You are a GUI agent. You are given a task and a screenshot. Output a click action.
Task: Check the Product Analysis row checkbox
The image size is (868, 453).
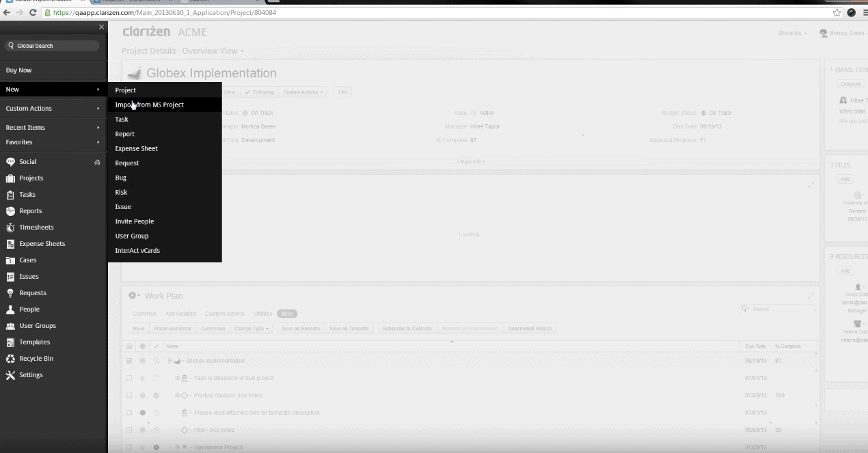pyautogui.click(x=129, y=396)
